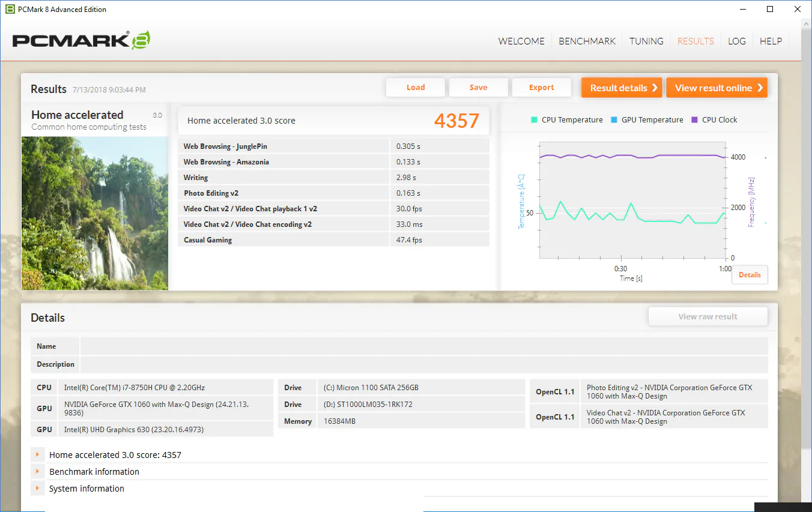The height and width of the screenshot is (512, 812).
Task: Expand the System information section
Action: tap(37, 489)
